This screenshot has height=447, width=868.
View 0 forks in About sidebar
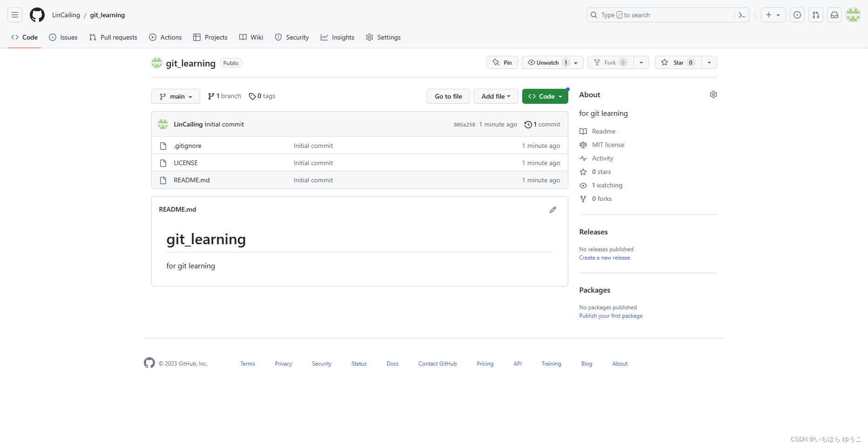click(596, 199)
